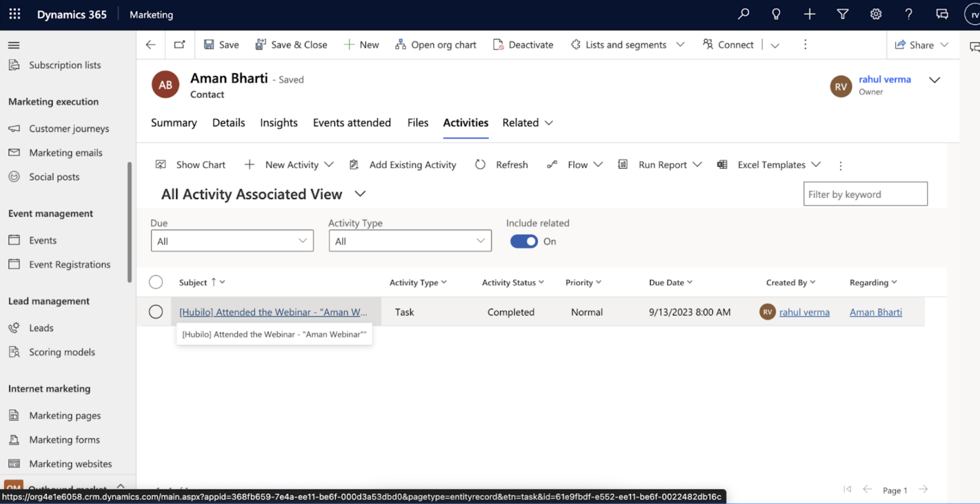Open the Activity Type filter dropdown
Screen dimensions: 980x504
(410, 241)
